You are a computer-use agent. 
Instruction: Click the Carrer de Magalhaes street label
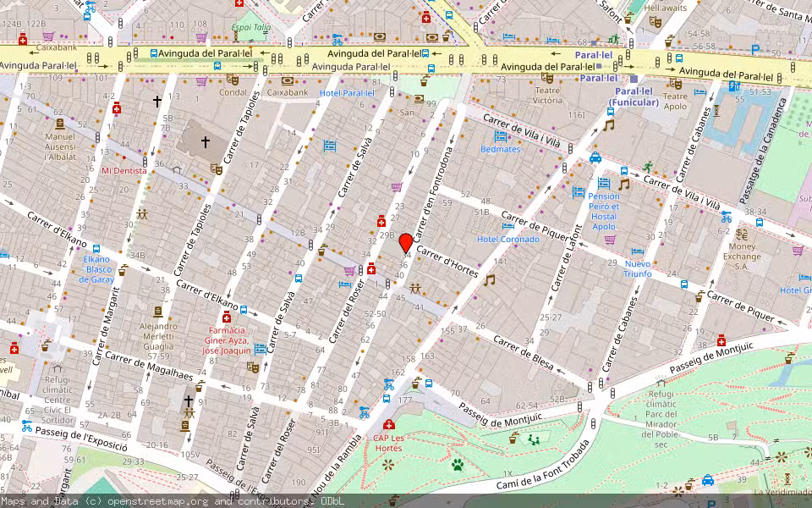(x=149, y=366)
